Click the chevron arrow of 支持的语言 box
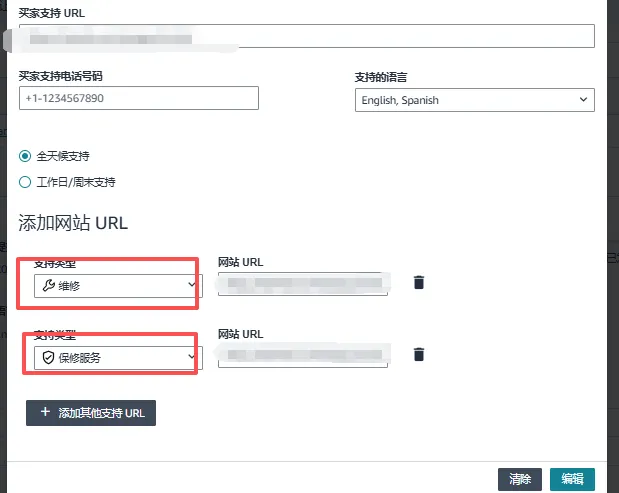 pyautogui.click(x=583, y=100)
